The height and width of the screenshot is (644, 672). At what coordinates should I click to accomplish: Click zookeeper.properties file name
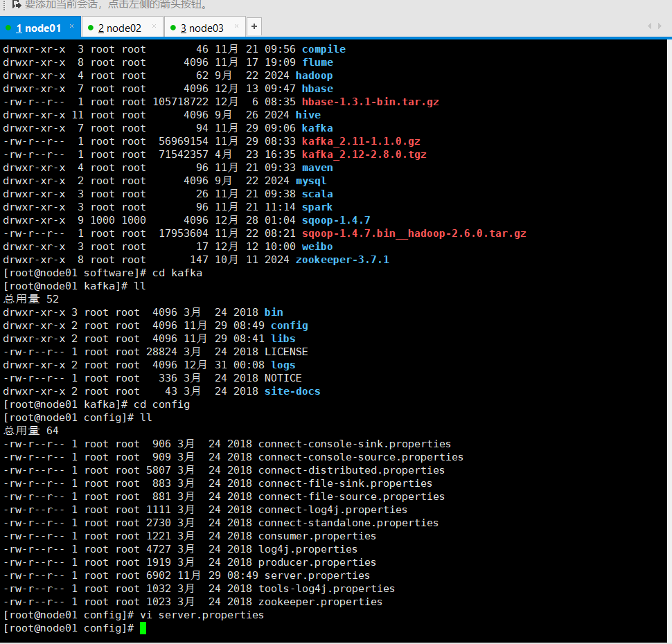coord(320,602)
